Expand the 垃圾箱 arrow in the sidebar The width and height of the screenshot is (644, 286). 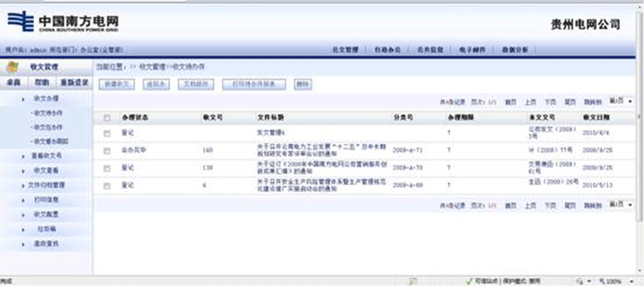(23, 229)
